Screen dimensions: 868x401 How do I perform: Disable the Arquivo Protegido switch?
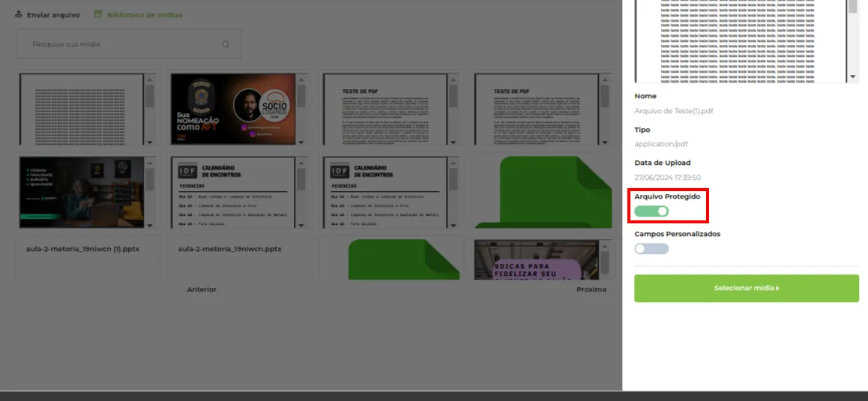[x=651, y=211]
